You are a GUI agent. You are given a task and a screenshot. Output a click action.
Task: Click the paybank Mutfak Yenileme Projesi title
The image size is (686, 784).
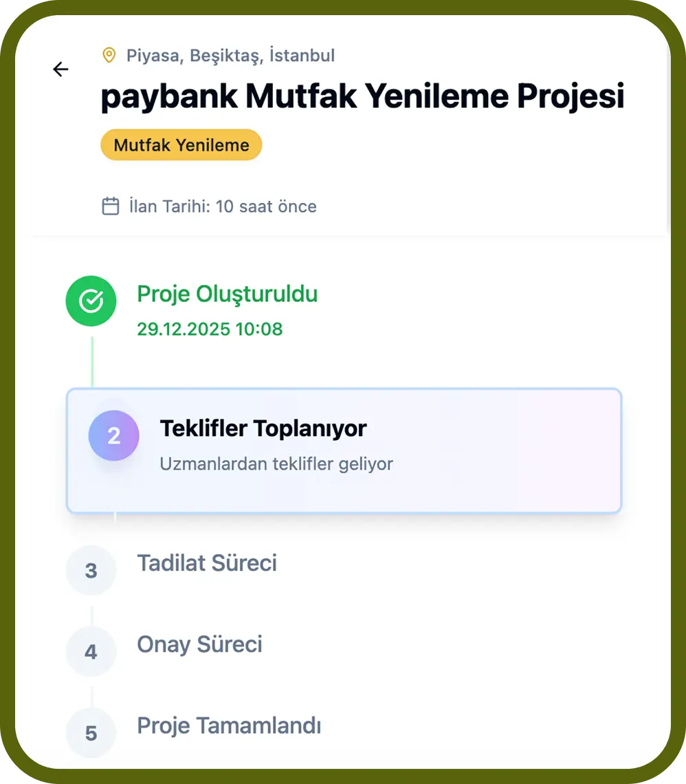[362, 97]
